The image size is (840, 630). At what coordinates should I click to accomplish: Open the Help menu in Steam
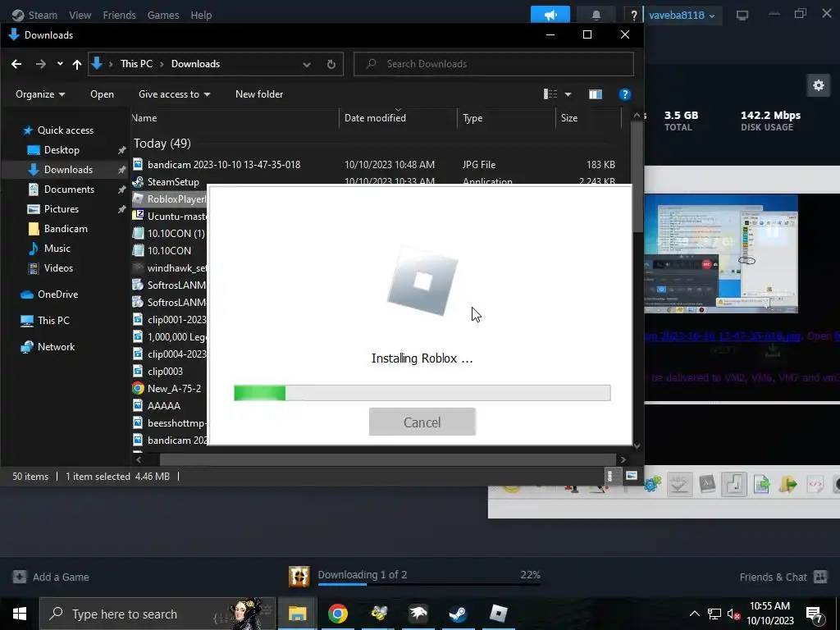201,15
